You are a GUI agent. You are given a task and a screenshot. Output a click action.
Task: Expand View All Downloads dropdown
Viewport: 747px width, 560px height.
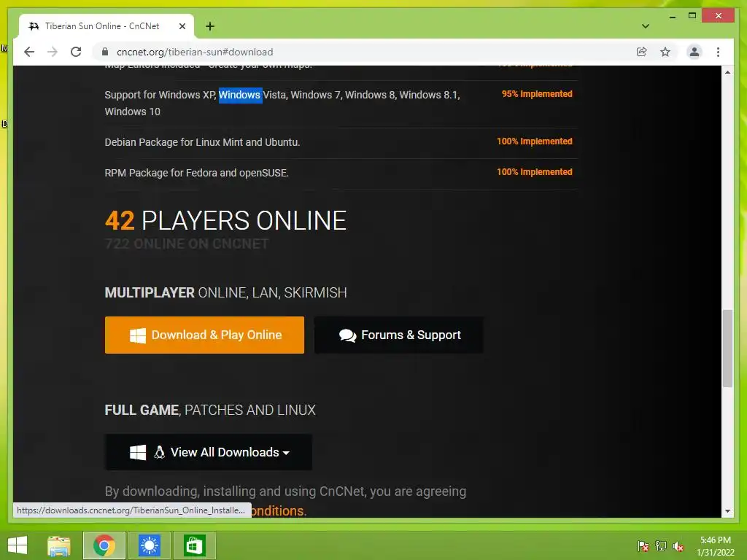pos(208,452)
